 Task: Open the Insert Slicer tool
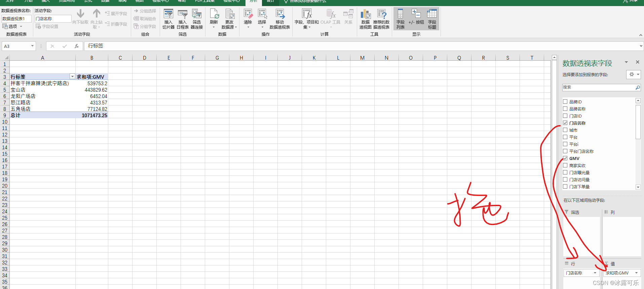tap(168, 19)
